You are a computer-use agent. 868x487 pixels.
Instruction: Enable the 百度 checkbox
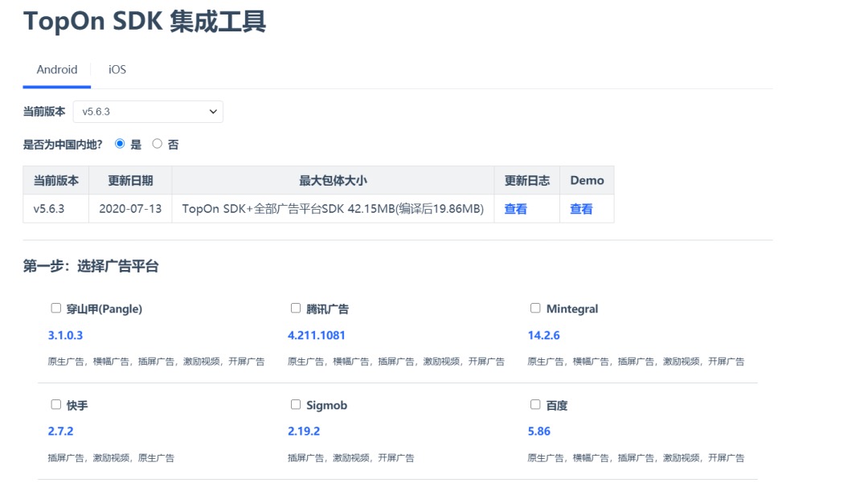pos(535,404)
